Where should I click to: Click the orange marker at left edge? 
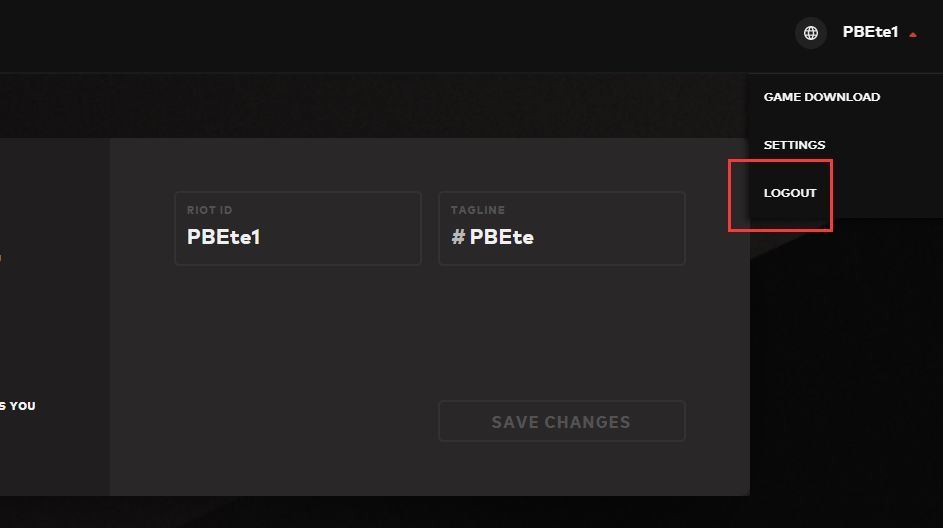pos(1,258)
